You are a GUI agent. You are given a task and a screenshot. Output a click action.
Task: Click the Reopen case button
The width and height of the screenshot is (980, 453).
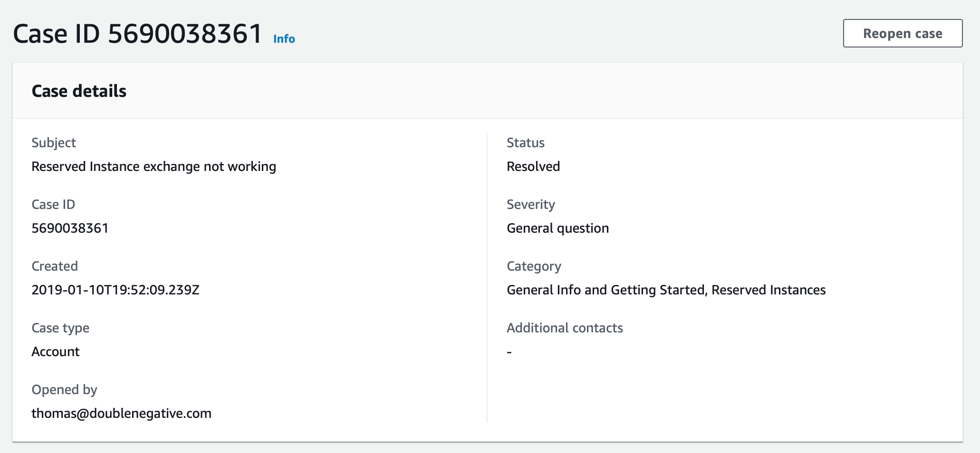[903, 33]
